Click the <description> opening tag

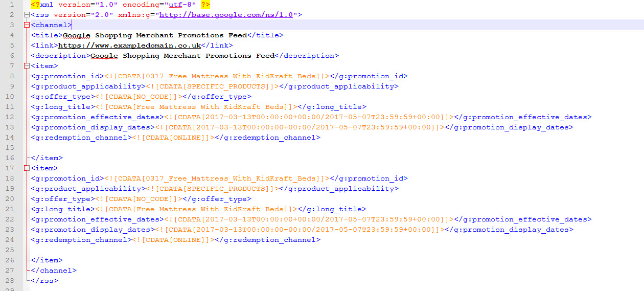60,56
